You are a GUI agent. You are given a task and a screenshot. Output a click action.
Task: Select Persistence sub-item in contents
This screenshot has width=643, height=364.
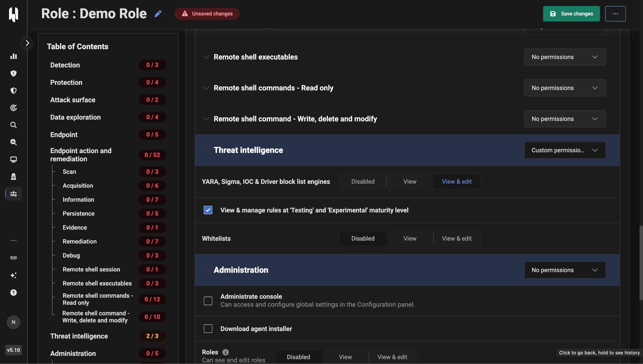(x=78, y=213)
